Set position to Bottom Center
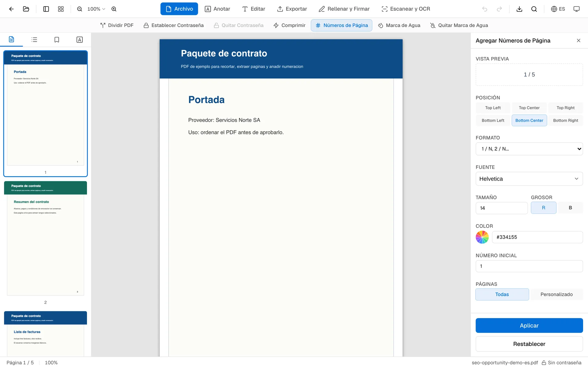The height and width of the screenshot is (368, 588). (529, 121)
